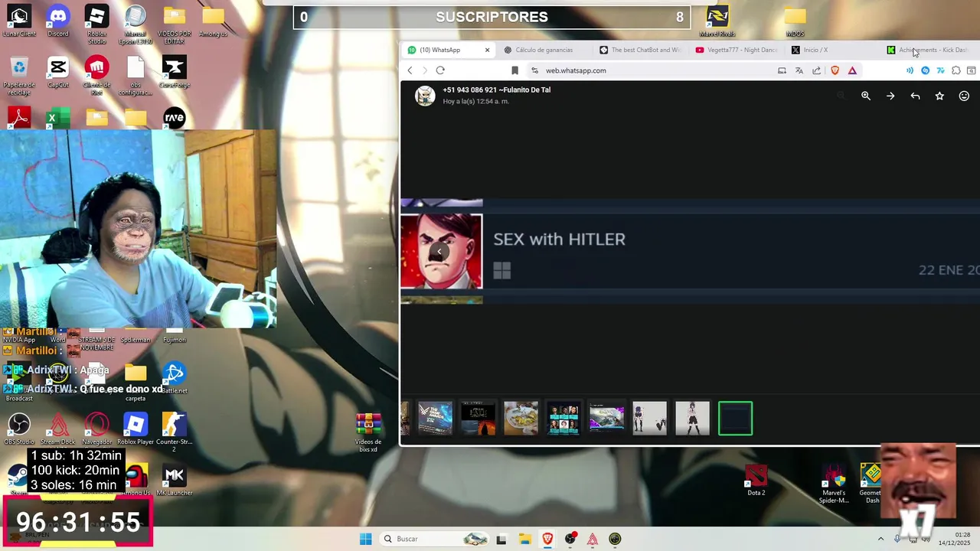
Task: Reply to the image in WhatsApp viewer
Action: (915, 96)
